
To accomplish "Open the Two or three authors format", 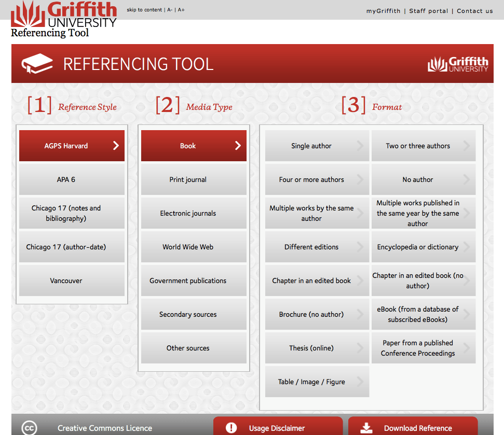I will (x=424, y=146).
